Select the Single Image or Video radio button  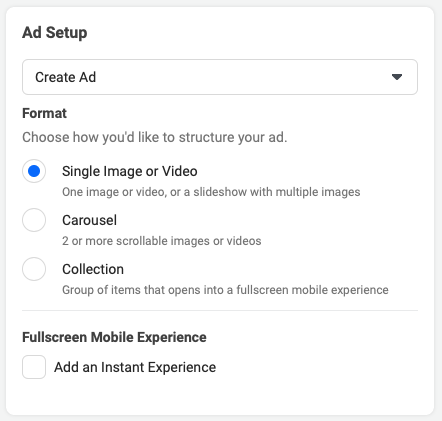pyautogui.click(x=34, y=171)
